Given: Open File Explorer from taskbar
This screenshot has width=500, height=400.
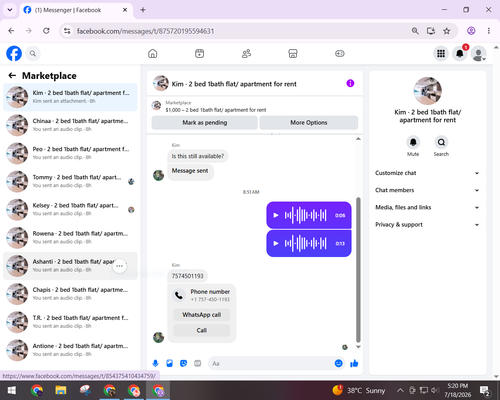Looking at the screenshot, I should pos(61,390).
